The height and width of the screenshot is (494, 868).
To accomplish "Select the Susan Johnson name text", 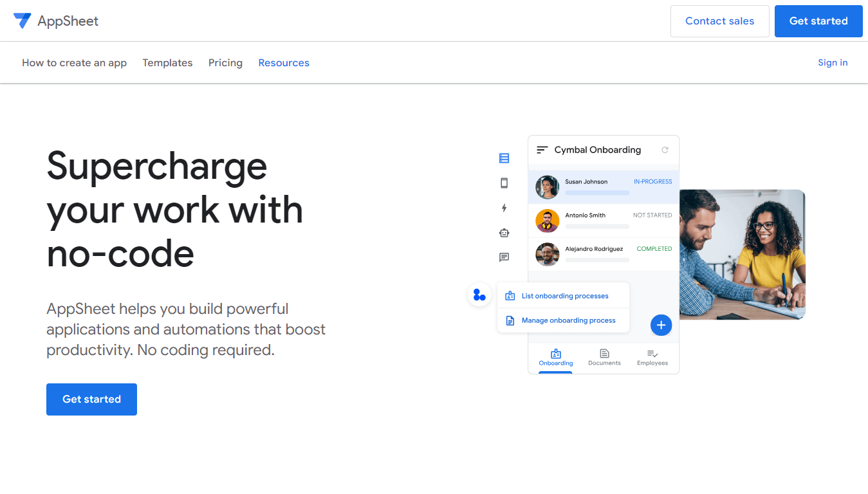I will pyautogui.click(x=586, y=181).
